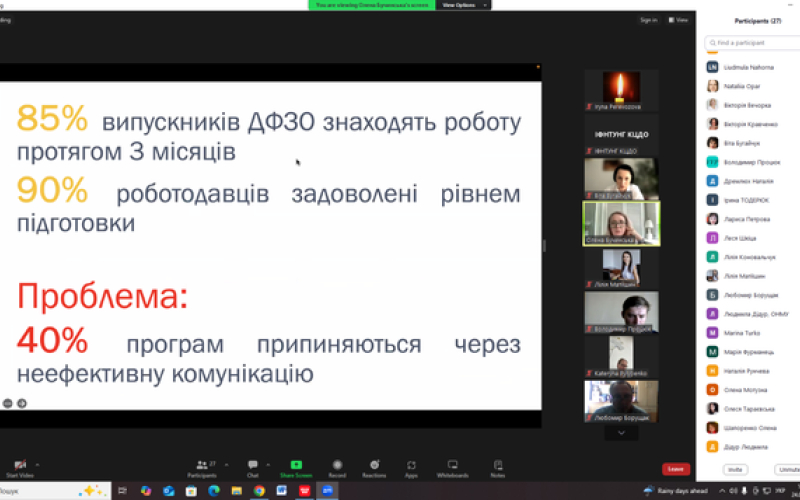Open the Chat panel icon
The image size is (800, 500).
[x=253, y=464]
